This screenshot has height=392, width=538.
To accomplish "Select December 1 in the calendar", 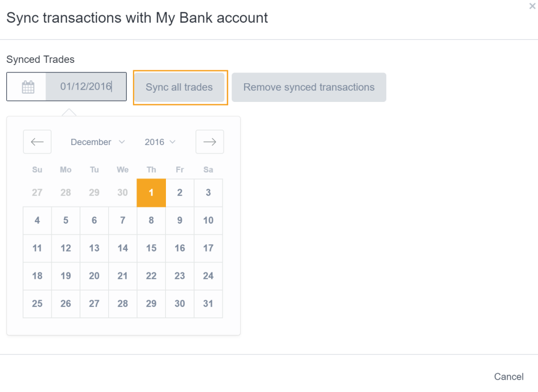I will point(151,193).
